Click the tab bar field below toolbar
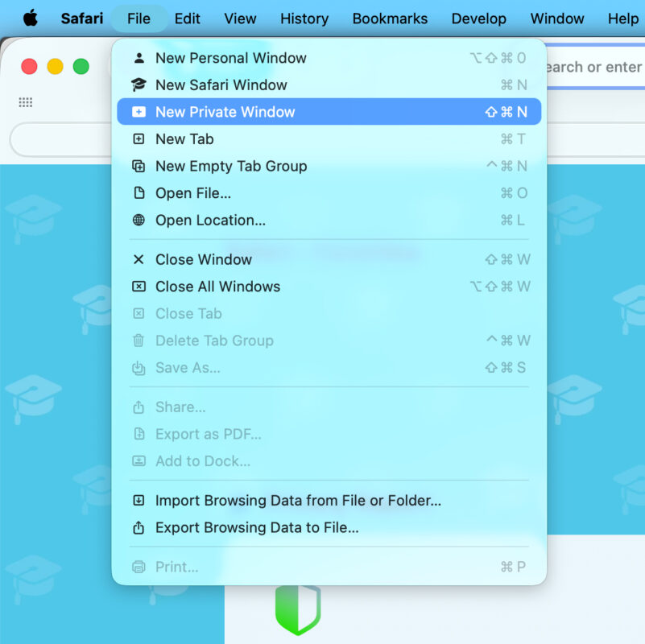Viewport: 645px width, 644px height. 61,139
